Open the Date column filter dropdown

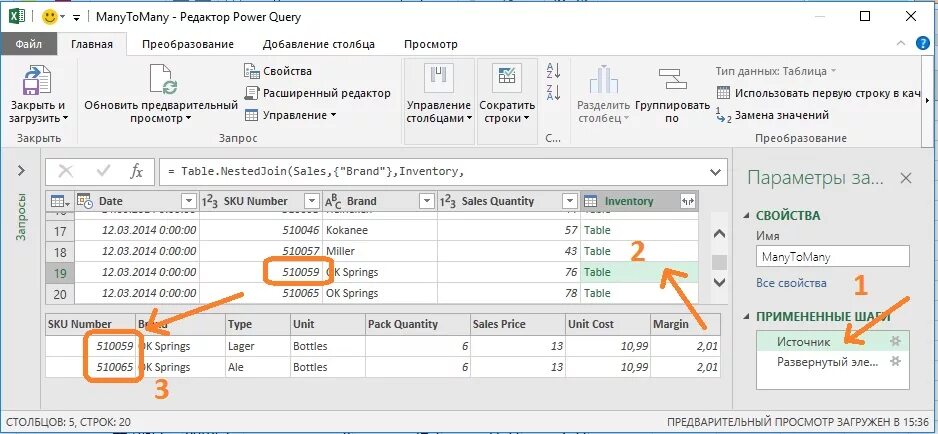188,201
